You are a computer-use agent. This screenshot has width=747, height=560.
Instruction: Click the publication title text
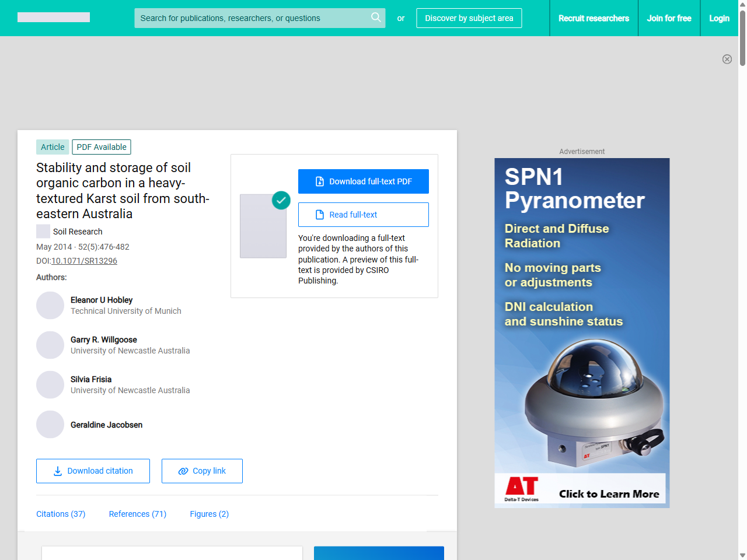click(x=123, y=191)
